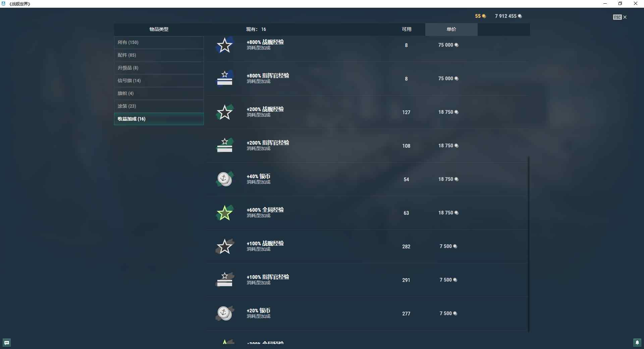Sort by the 单价 column header

click(x=451, y=29)
